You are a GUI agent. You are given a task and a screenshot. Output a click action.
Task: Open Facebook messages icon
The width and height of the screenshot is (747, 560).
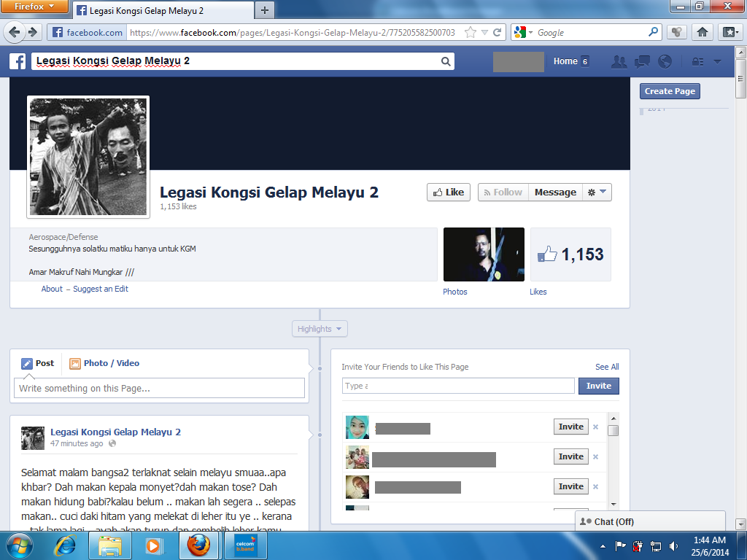(x=642, y=61)
